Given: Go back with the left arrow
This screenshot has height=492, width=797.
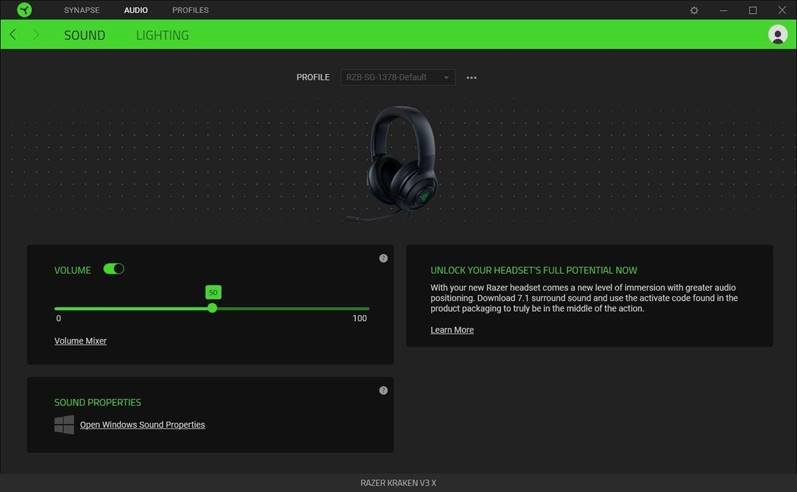Looking at the screenshot, I should pos(13,35).
